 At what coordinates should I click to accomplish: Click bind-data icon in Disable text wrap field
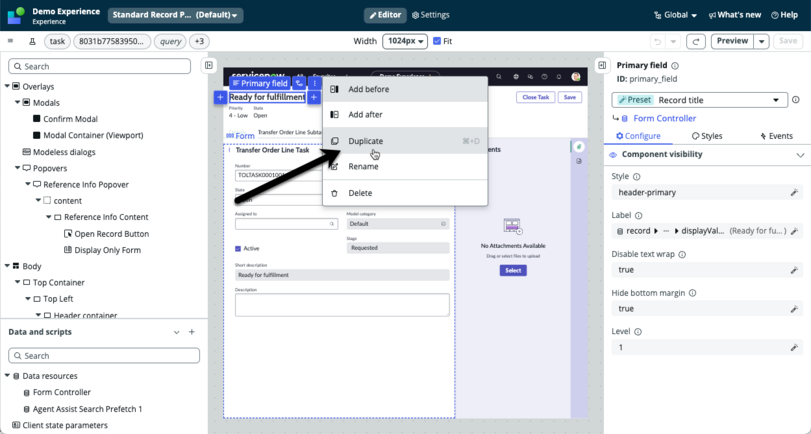coord(794,270)
